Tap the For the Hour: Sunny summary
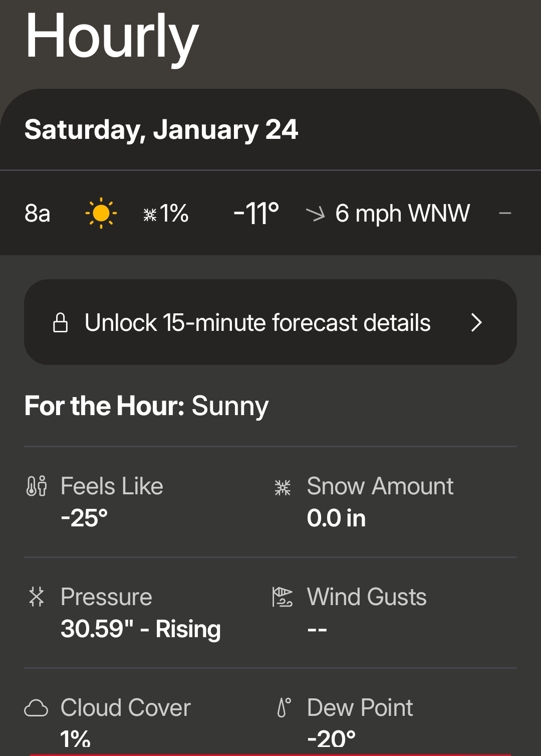The image size is (541, 756). click(146, 406)
